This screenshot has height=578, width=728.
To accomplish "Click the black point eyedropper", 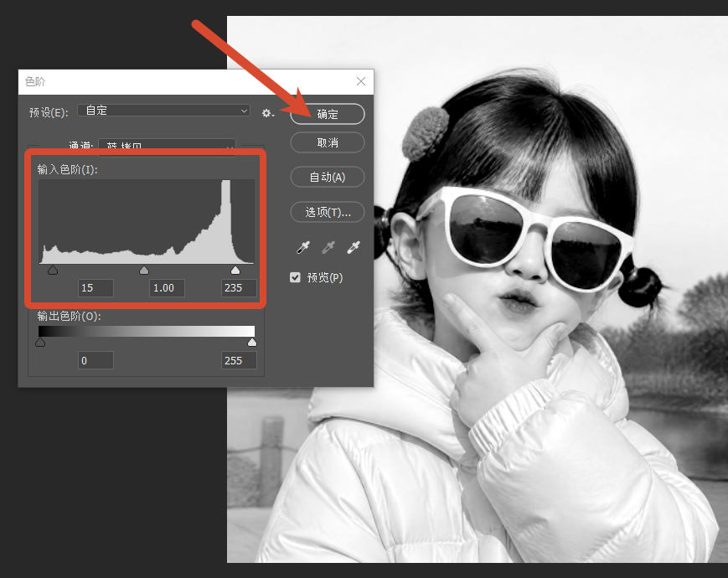I will (x=302, y=247).
